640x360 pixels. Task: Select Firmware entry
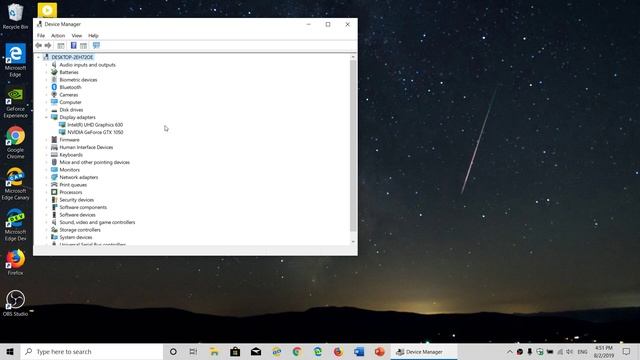click(x=69, y=140)
